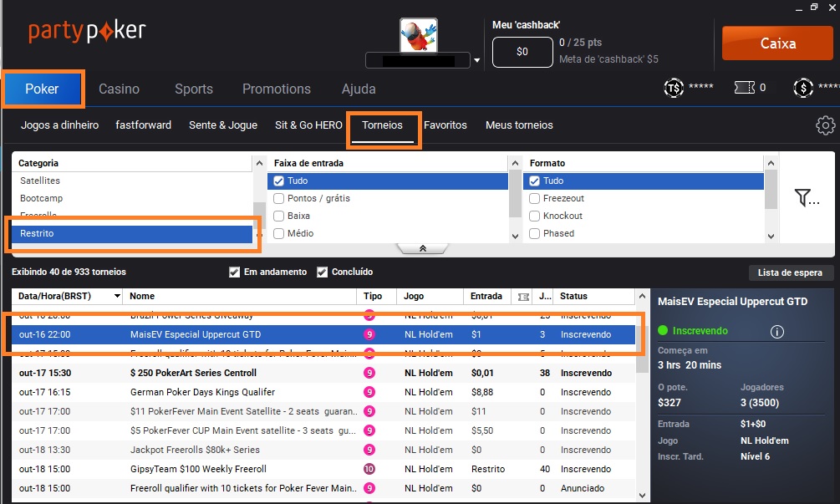
Task: Open the Meus torneios tab
Action: [519, 125]
